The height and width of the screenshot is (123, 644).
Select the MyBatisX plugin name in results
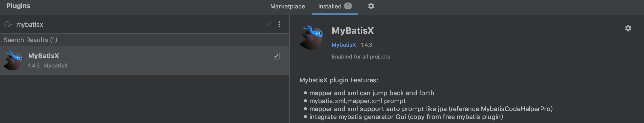(43, 56)
